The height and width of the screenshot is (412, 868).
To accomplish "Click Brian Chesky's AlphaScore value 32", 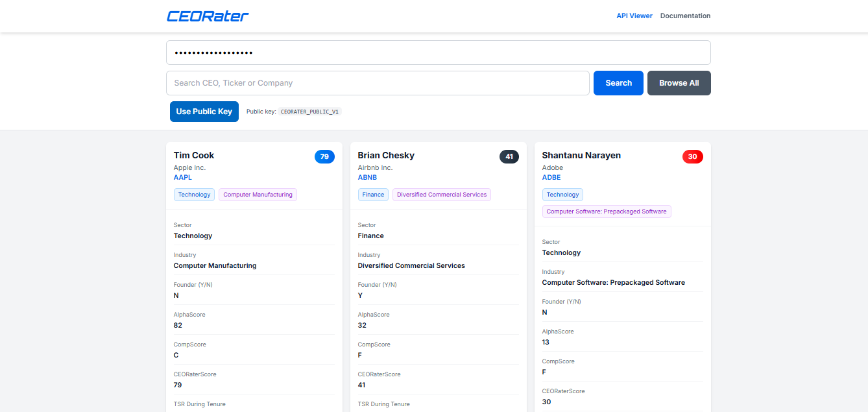I will pyautogui.click(x=362, y=325).
